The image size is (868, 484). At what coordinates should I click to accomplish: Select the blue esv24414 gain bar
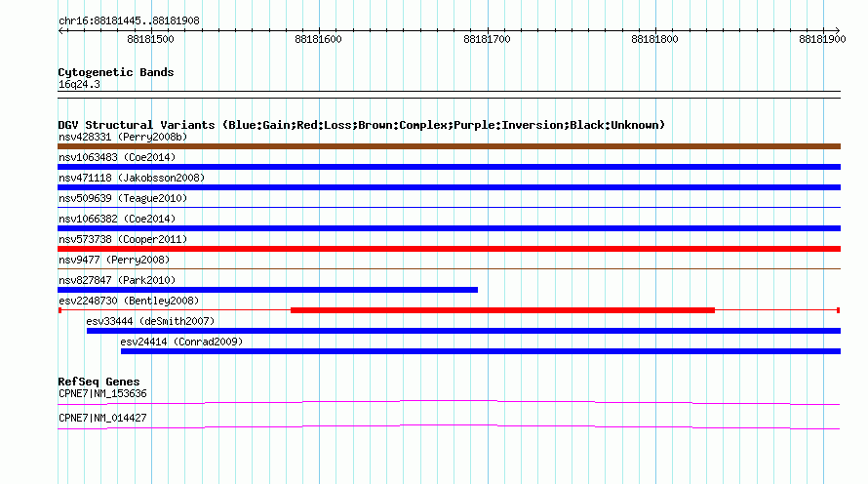tap(481, 351)
